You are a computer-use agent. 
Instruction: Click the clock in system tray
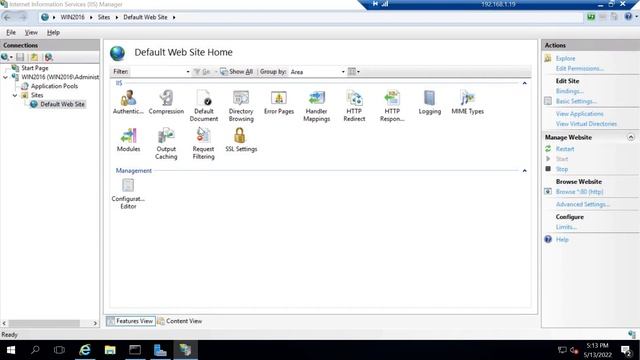(597, 350)
